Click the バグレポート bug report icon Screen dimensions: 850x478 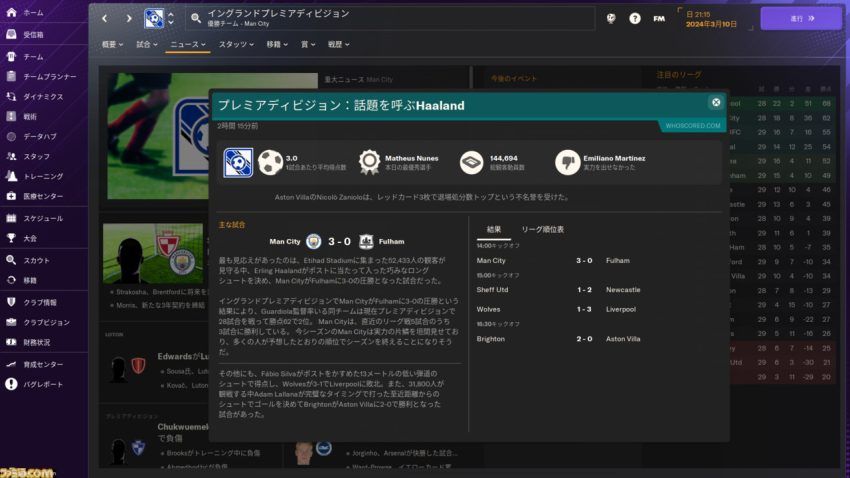click(11, 384)
